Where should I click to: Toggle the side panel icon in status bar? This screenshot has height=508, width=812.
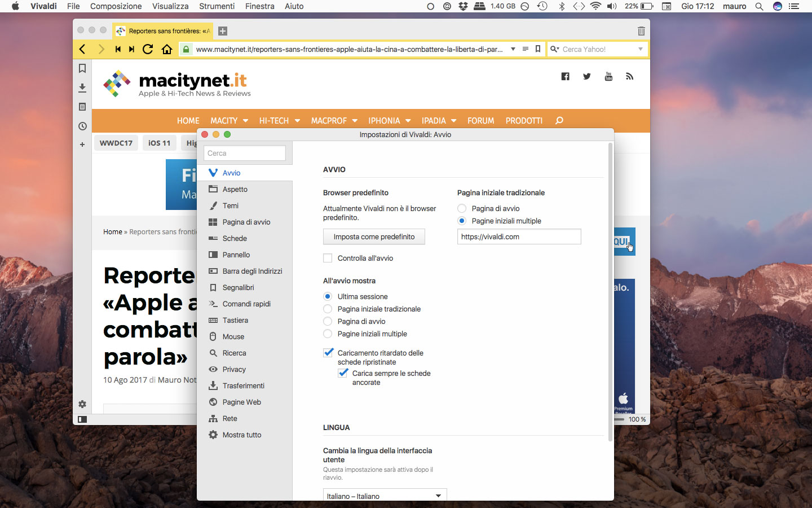(x=82, y=419)
